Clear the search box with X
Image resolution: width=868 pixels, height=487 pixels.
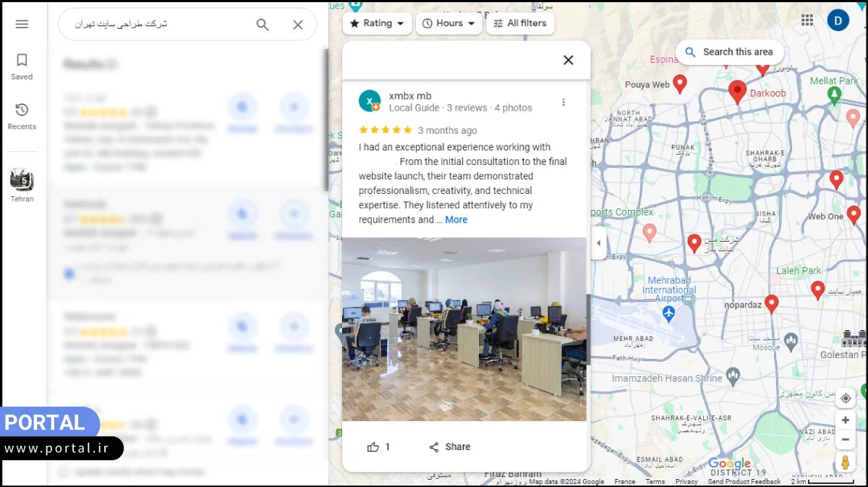tap(298, 25)
